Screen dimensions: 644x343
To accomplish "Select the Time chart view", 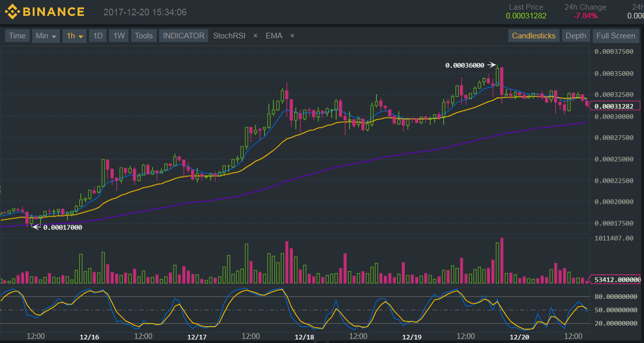I will coord(17,36).
